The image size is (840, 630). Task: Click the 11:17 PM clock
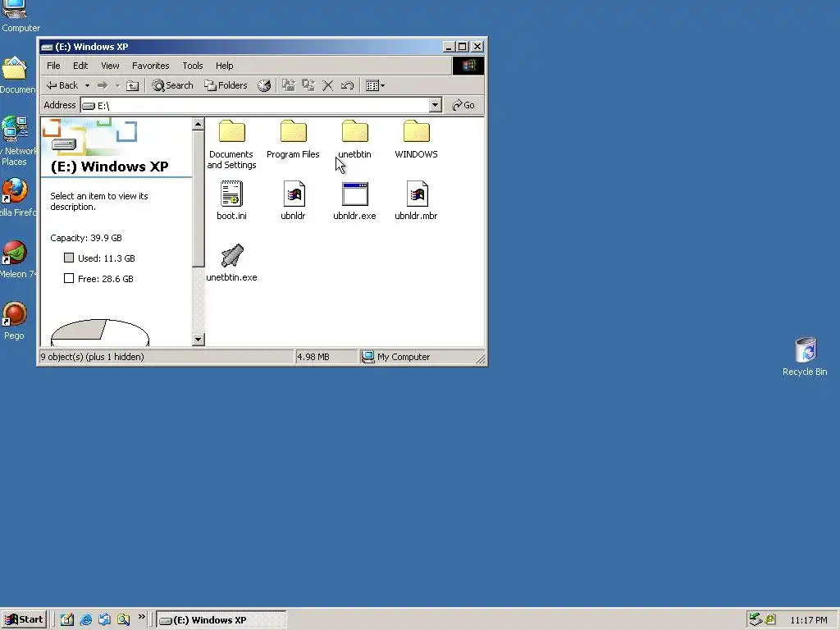809,620
